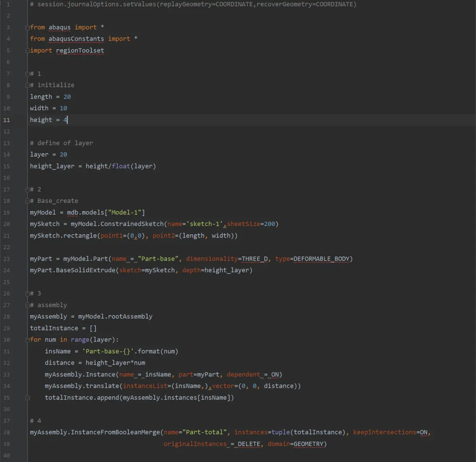The image size is (476, 462).
Task: Click 'Instance' in 'myAssembly.Instance('
Action: pos(101,375)
